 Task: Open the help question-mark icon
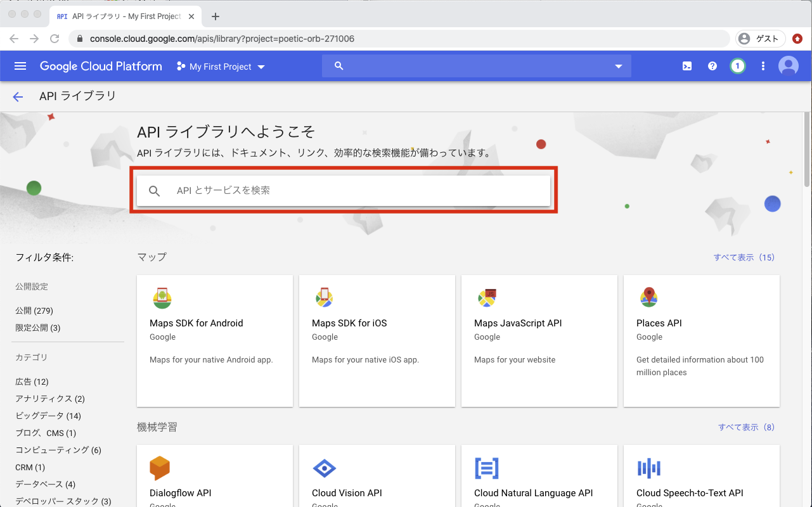point(712,65)
